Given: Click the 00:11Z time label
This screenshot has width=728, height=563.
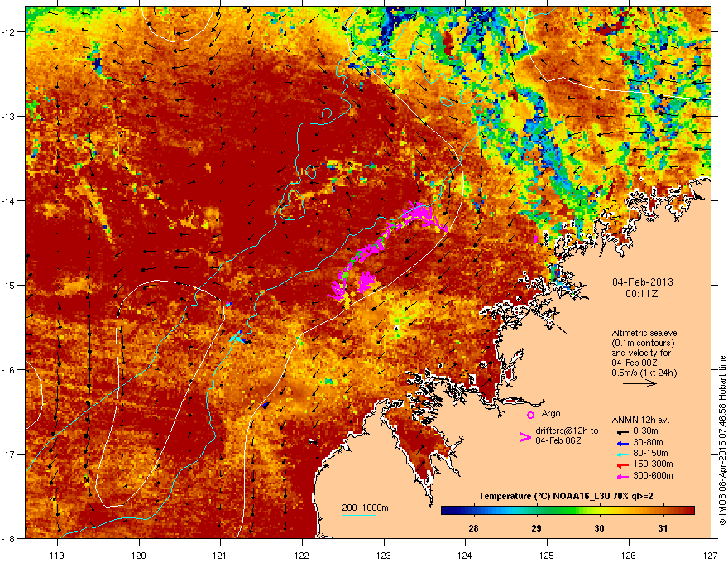Looking at the screenshot, I should point(642,294).
